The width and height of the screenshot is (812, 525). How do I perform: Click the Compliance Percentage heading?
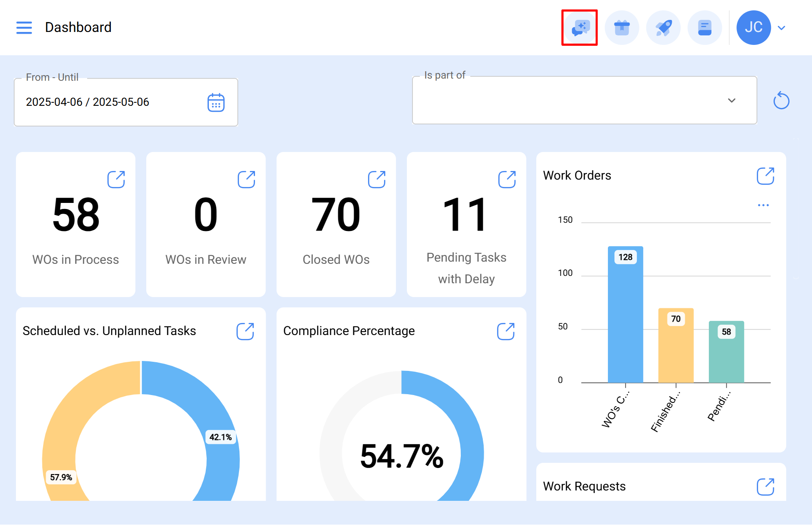coord(349,331)
